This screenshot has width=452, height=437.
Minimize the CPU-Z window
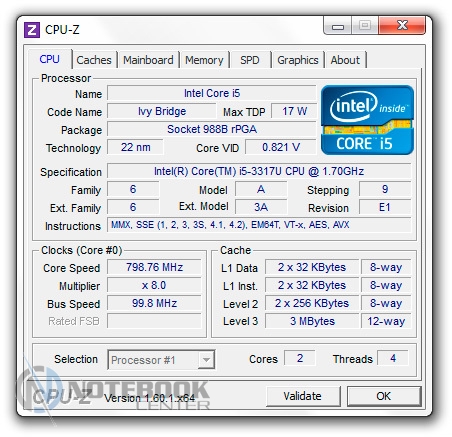338,26
